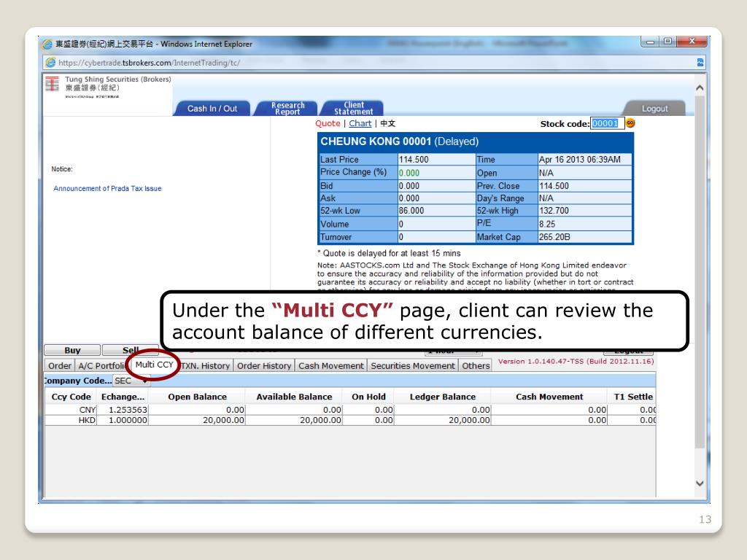
Task: Click the Price Change value 0.000
Action: 409,173
